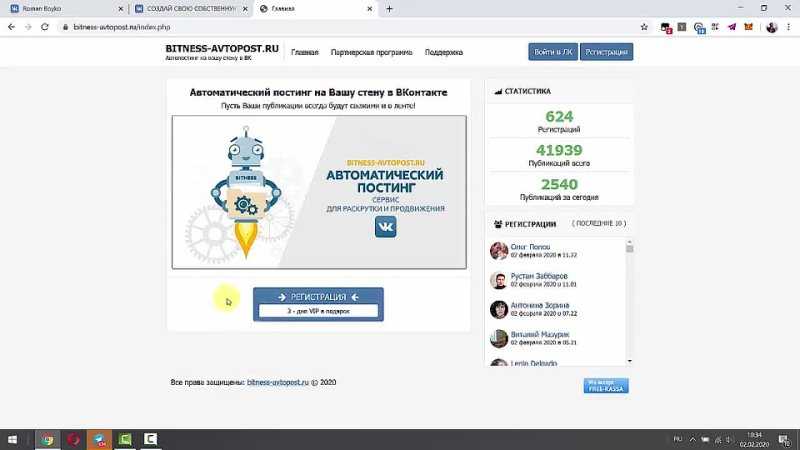Select the Главная browser tab
This screenshot has width=800, height=450.
coord(315,9)
